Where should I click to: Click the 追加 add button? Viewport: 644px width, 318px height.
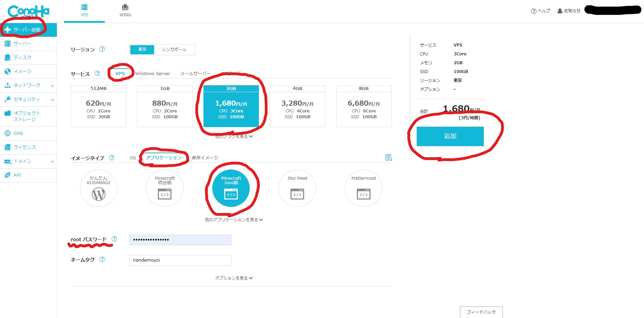tap(450, 136)
